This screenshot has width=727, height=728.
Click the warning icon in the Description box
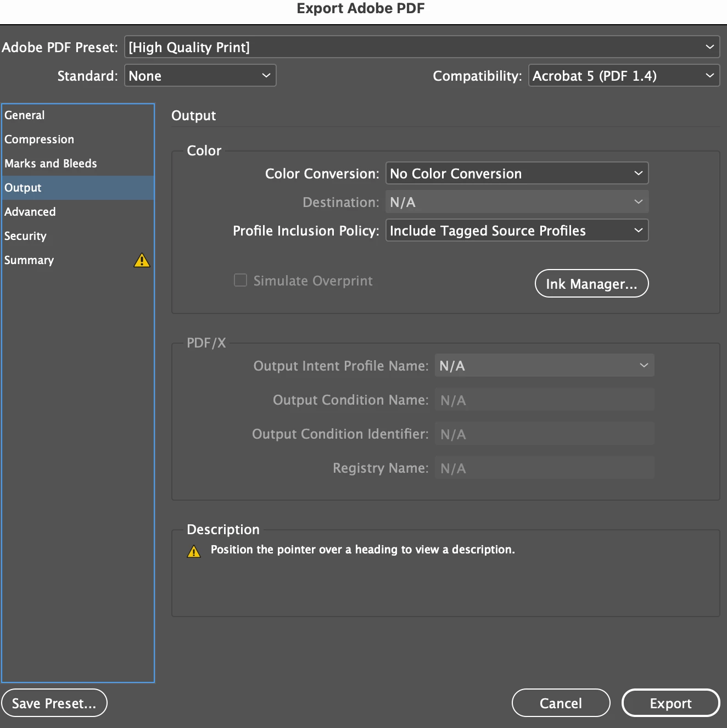(x=194, y=551)
